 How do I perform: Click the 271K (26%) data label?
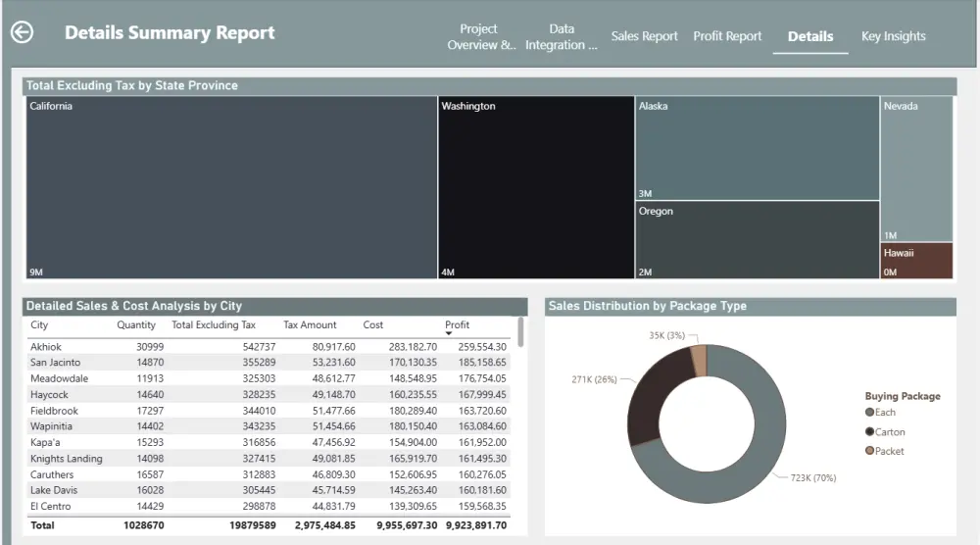594,379
